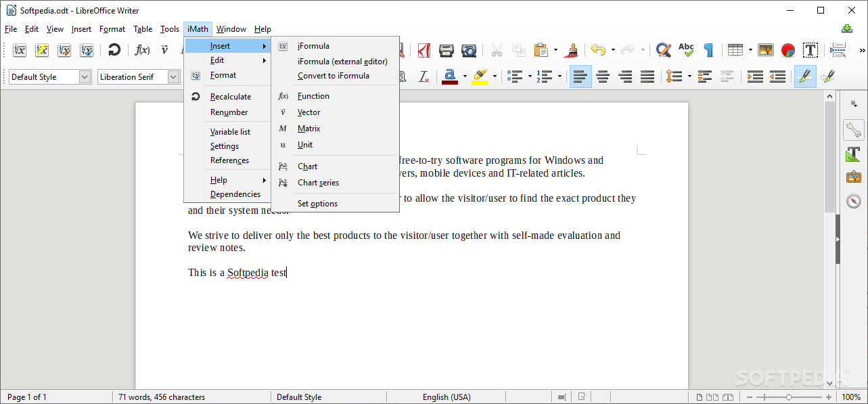The height and width of the screenshot is (404, 868).
Task: Click the Bullets list icon
Action: pos(515,76)
